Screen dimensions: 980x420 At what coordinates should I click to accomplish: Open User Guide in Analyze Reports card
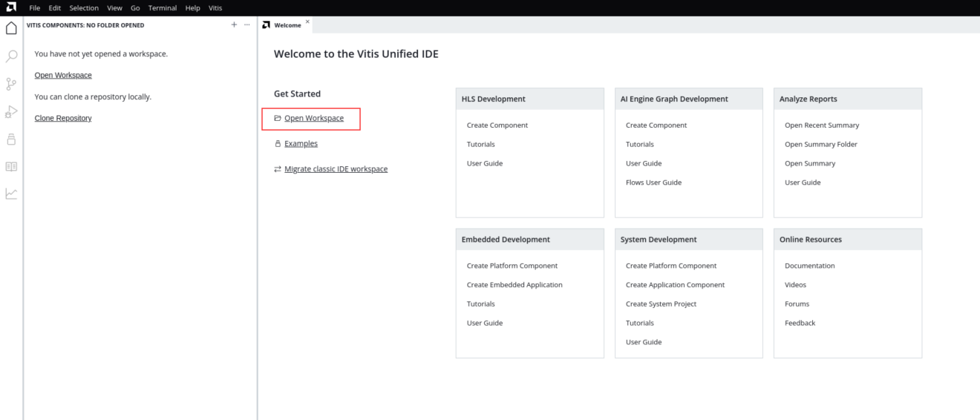coord(803,183)
